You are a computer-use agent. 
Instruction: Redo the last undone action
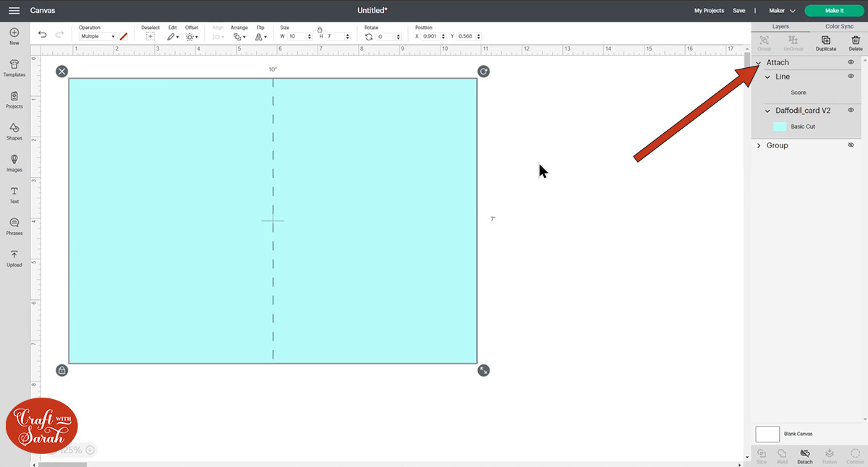coord(60,35)
